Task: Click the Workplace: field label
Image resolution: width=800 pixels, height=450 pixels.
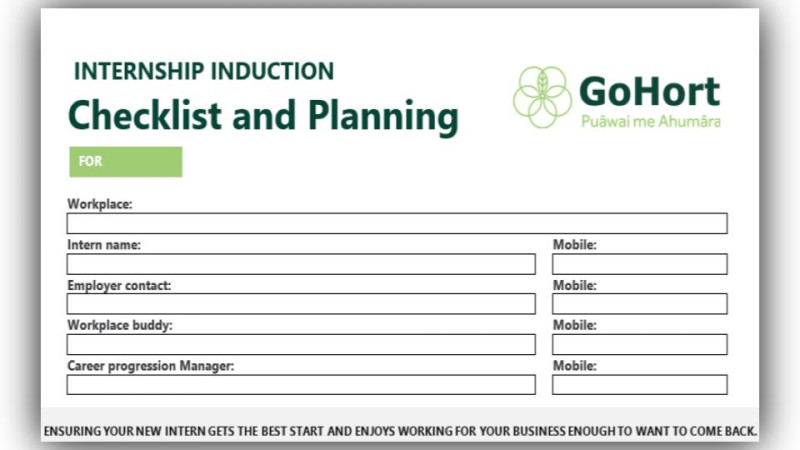Action: [100, 204]
